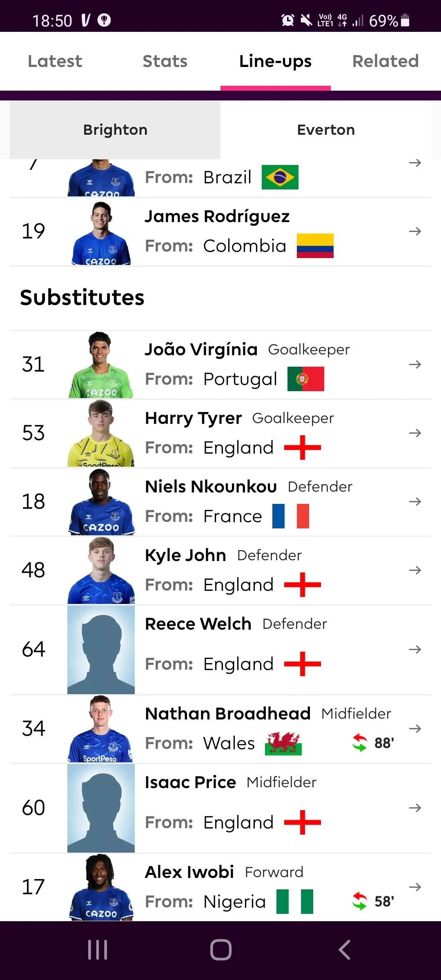The height and width of the screenshot is (980, 441).
Task: Switch the lineup to Brighton
Action: (x=115, y=130)
